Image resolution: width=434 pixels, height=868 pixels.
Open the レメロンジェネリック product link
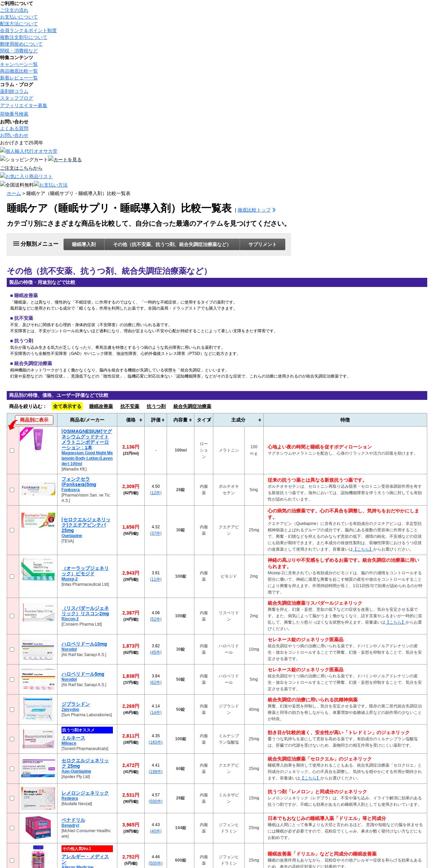(85, 793)
